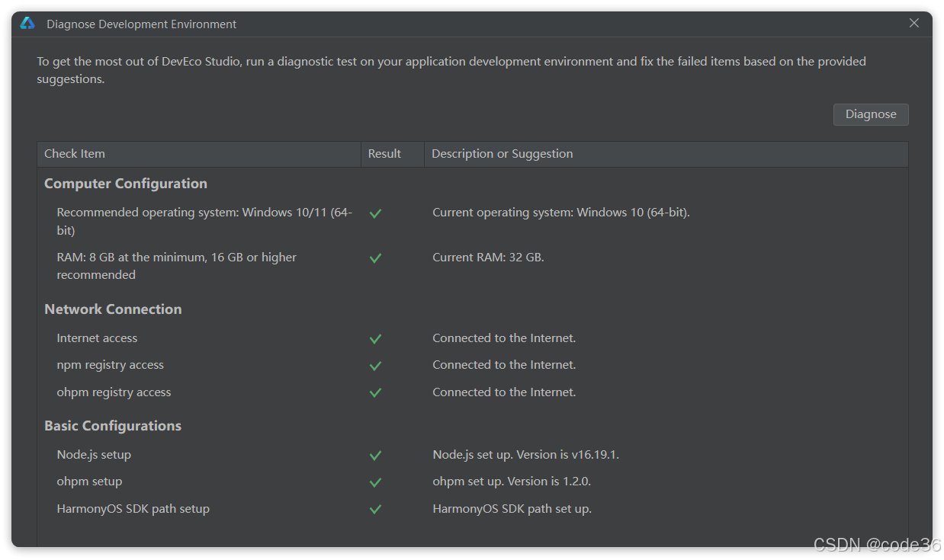This screenshot has width=944, height=560.
Task: Click the Description or Suggestion column header
Action: [x=502, y=154]
